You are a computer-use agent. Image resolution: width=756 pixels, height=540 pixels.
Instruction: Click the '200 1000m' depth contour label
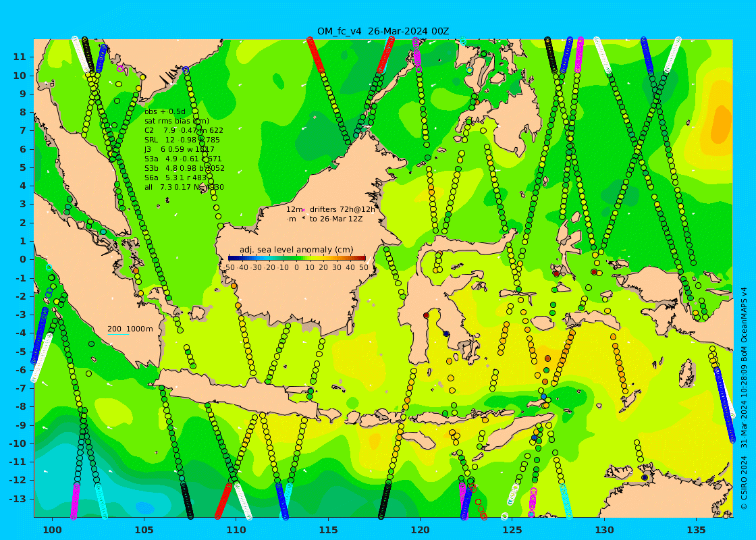click(130, 329)
